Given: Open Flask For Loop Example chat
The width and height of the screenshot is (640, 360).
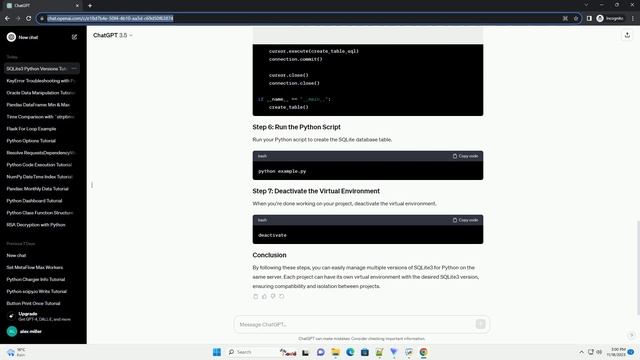Looking at the screenshot, I should tap(42, 129).
